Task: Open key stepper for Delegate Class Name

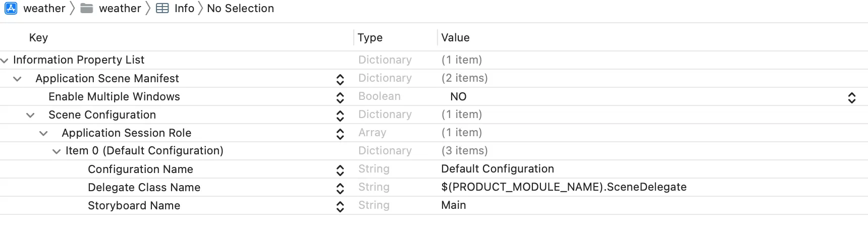Action: (x=340, y=188)
